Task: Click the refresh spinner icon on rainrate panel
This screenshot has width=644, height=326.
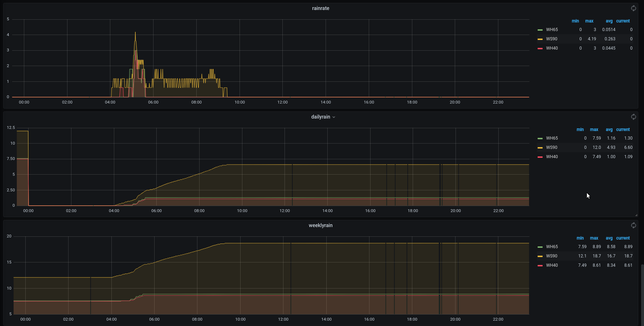Action: [633, 8]
